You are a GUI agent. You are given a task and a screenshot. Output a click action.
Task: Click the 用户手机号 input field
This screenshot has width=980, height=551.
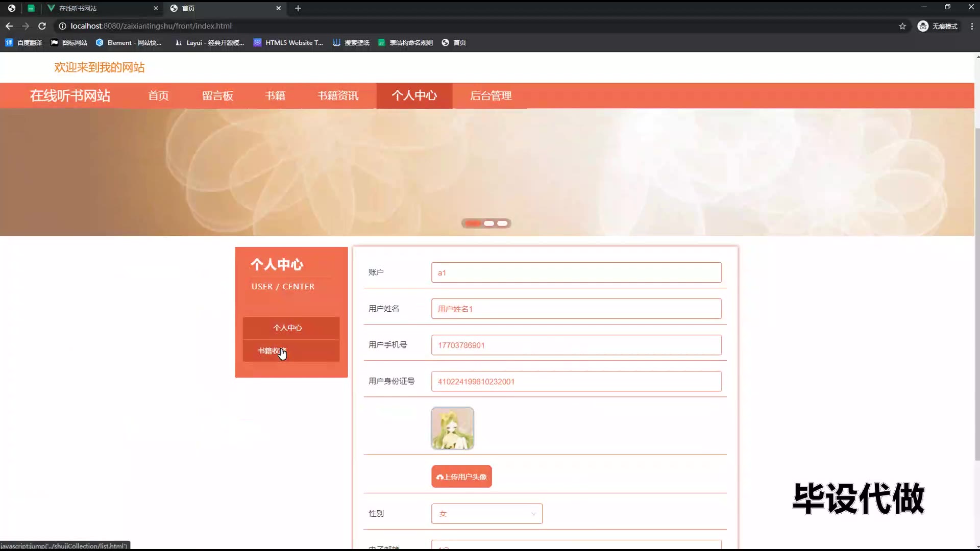click(576, 345)
